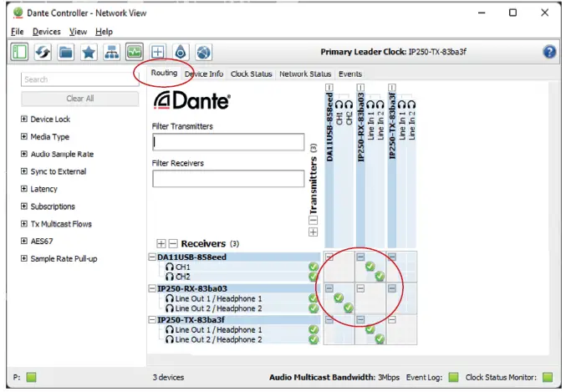
Task: Toggle subscription DA11USB CH2 from IP250-RX Line In 2
Action: click(380, 276)
